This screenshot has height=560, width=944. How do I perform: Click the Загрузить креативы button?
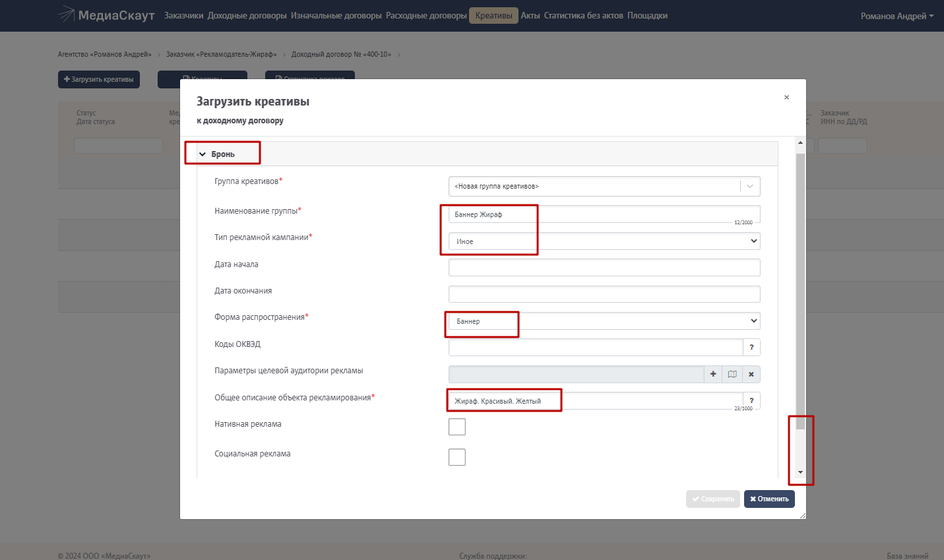click(99, 79)
